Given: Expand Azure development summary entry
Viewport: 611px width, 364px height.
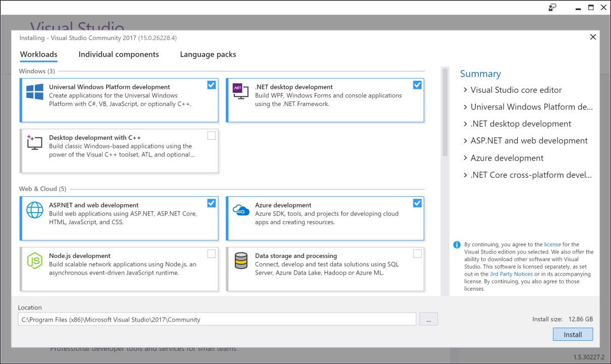Looking at the screenshot, I should click(465, 158).
